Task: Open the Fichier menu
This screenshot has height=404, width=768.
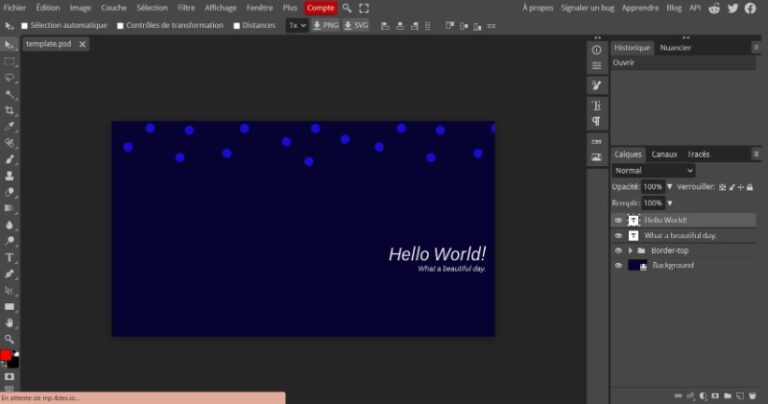Action: pos(15,8)
